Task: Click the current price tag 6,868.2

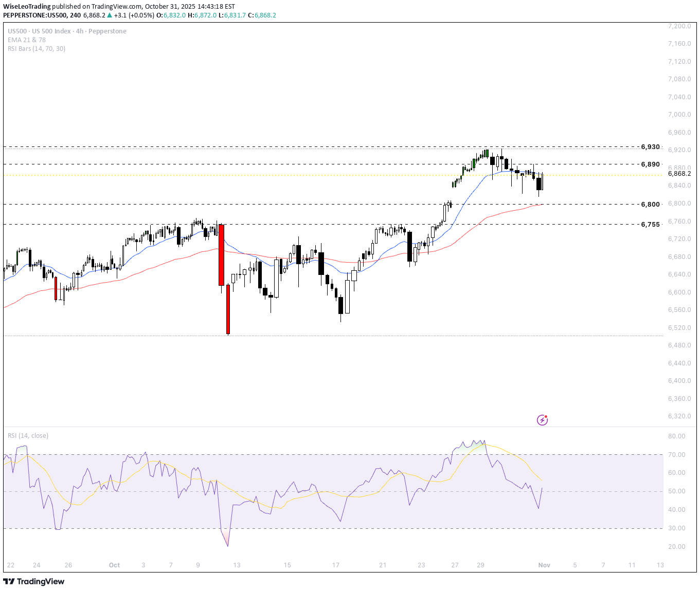Action: (679, 174)
